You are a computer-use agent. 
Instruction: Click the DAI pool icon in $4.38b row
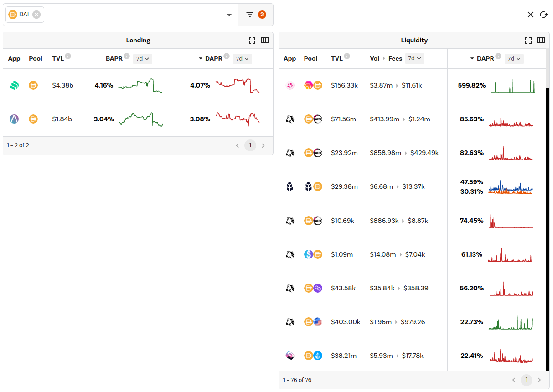(33, 85)
